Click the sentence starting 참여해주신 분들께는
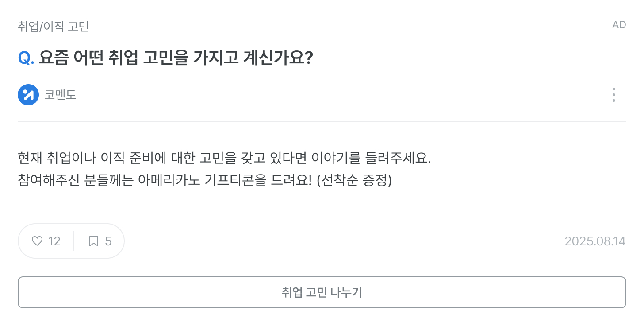 205,181
